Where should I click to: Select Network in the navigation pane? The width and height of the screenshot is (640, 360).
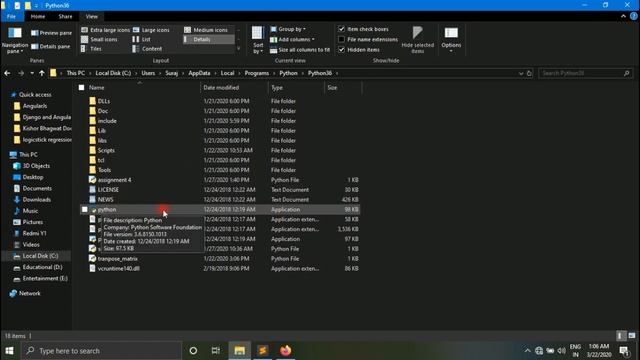pos(29,293)
